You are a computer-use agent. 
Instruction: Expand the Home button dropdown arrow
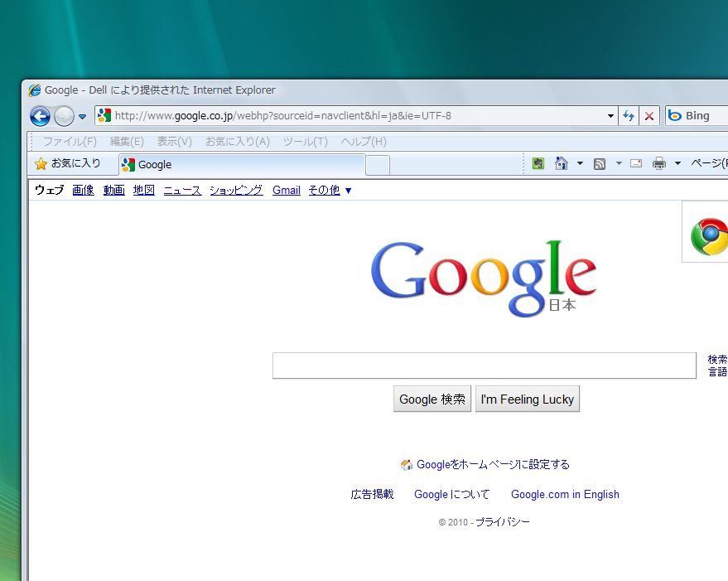click(x=580, y=163)
